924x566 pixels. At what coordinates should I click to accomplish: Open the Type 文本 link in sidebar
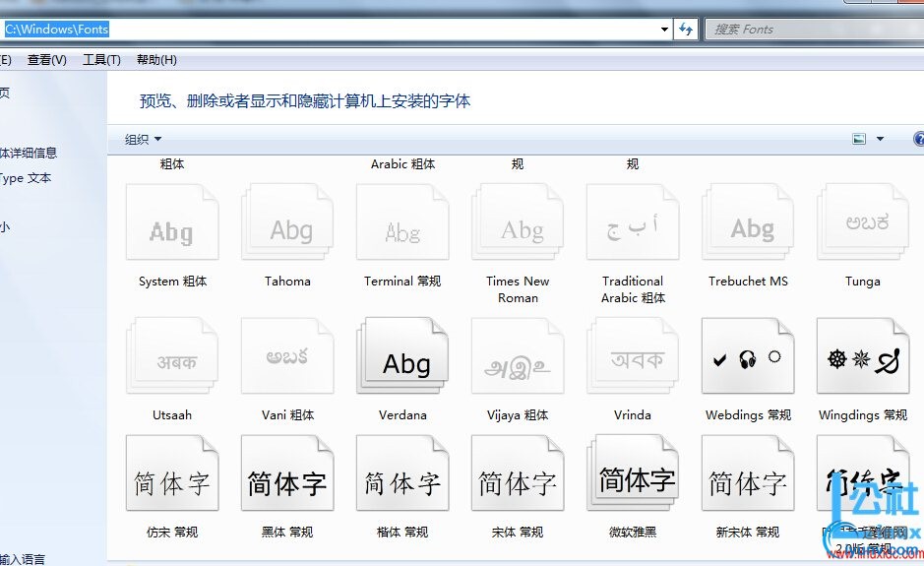(26, 178)
